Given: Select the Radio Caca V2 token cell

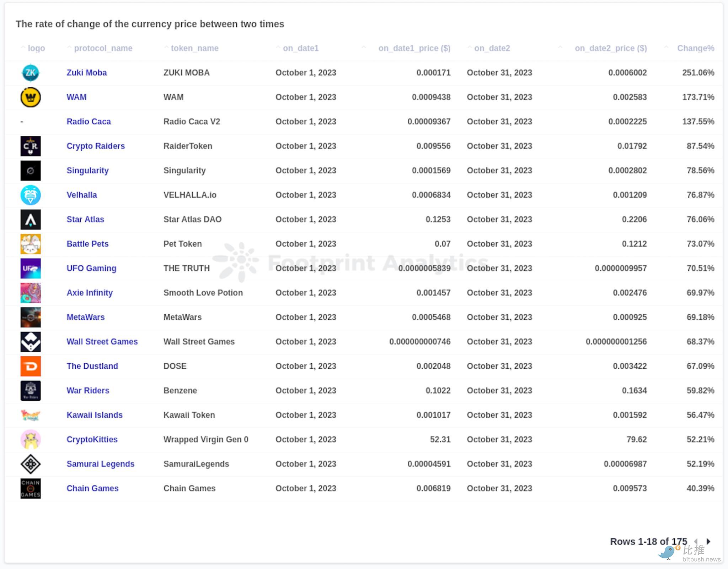Looking at the screenshot, I should [x=192, y=122].
